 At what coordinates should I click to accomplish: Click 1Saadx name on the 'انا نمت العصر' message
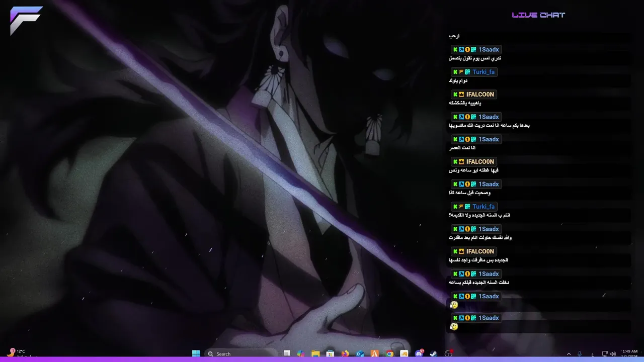489,139
